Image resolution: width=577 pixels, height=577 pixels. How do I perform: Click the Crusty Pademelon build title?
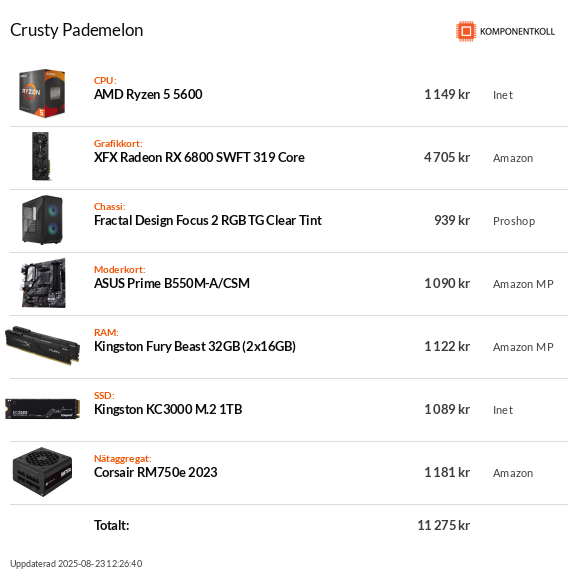click(x=77, y=30)
